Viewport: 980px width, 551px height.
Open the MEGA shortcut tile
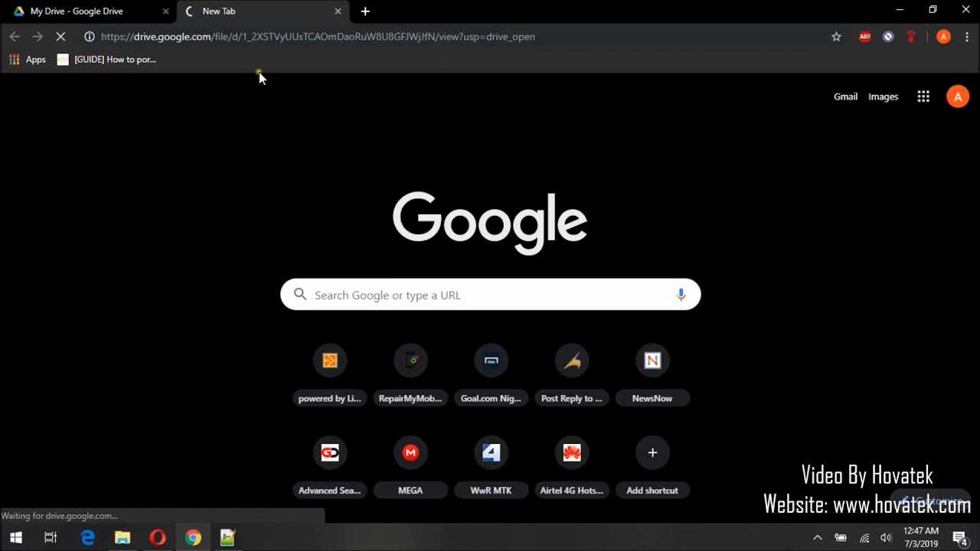pos(410,468)
